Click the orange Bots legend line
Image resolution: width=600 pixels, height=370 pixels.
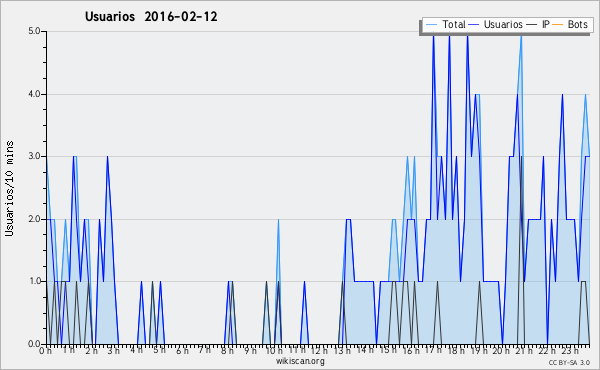click(558, 25)
